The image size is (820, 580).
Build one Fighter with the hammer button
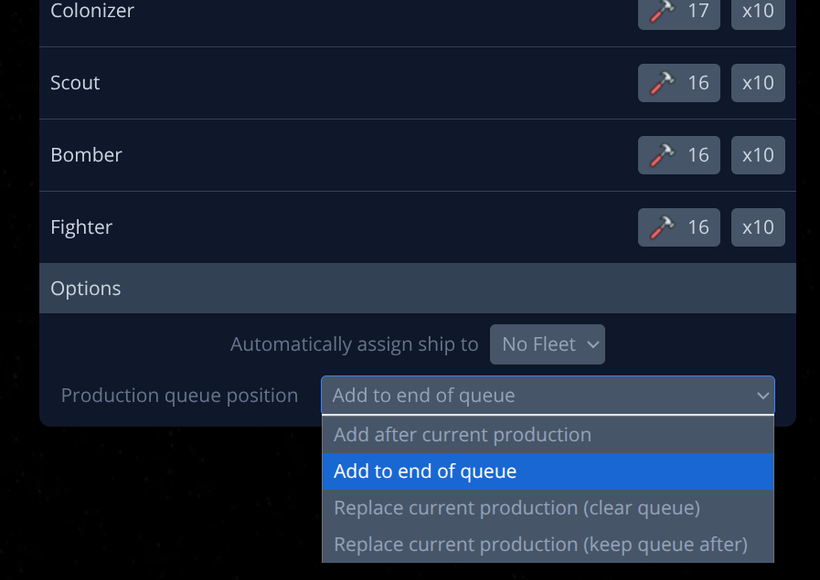pos(679,227)
